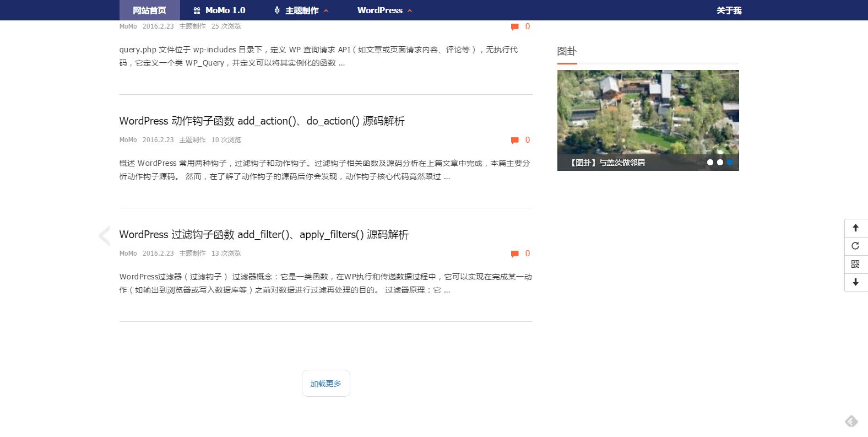Image resolution: width=868 pixels, height=437 pixels.
Task: Expand the 主题制作 nav dropdown
Action: click(301, 10)
